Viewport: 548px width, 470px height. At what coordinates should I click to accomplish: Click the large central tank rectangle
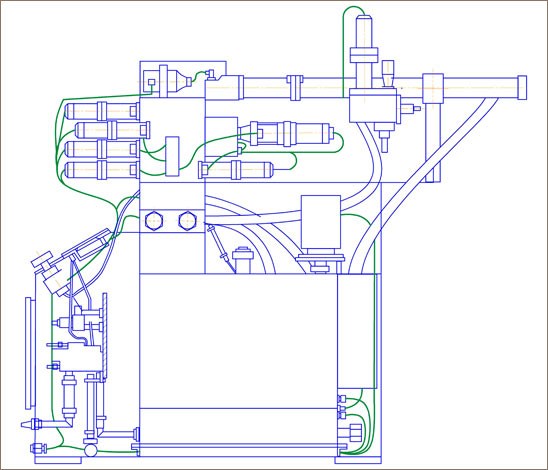(x=238, y=341)
